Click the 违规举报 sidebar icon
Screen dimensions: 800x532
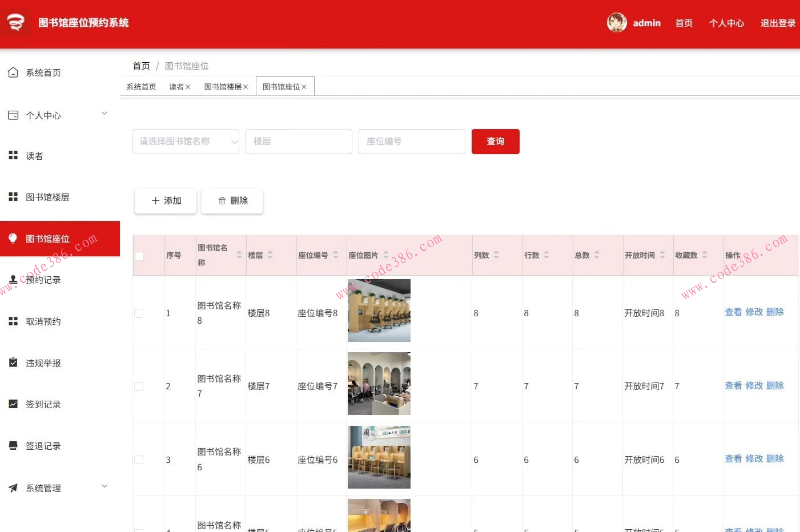[13, 362]
